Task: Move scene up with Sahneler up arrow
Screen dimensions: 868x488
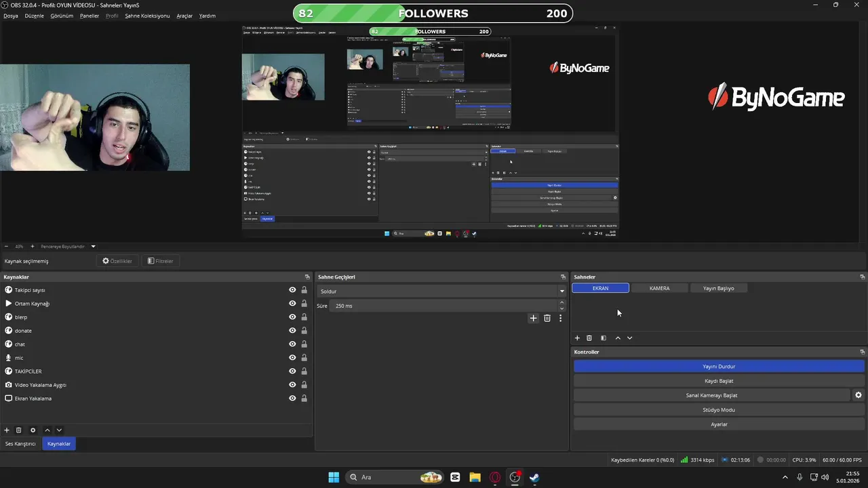Action: tap(618, 338)
